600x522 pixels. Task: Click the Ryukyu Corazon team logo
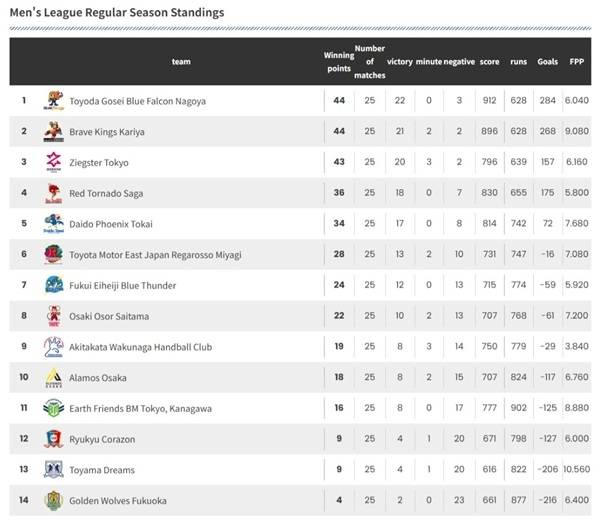(x=54, y=439)
